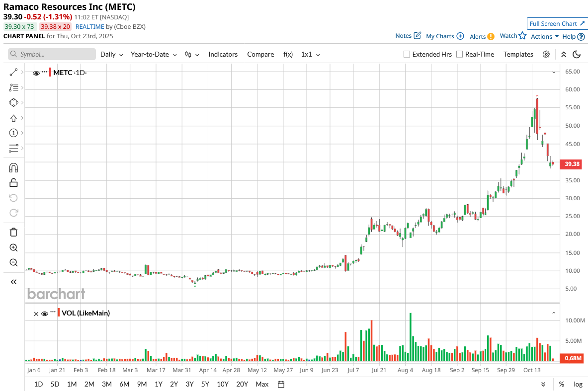Image resolution: width=588 pixels, height=391 pixels.
Task: Toggle lock on drawings
Action: tap(13, 182)
